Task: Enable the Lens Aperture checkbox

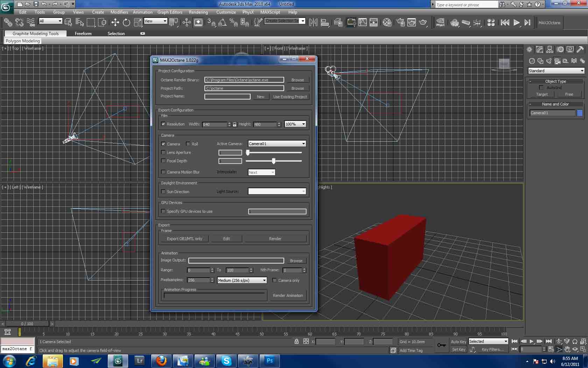Action: (x=163, y=152)
